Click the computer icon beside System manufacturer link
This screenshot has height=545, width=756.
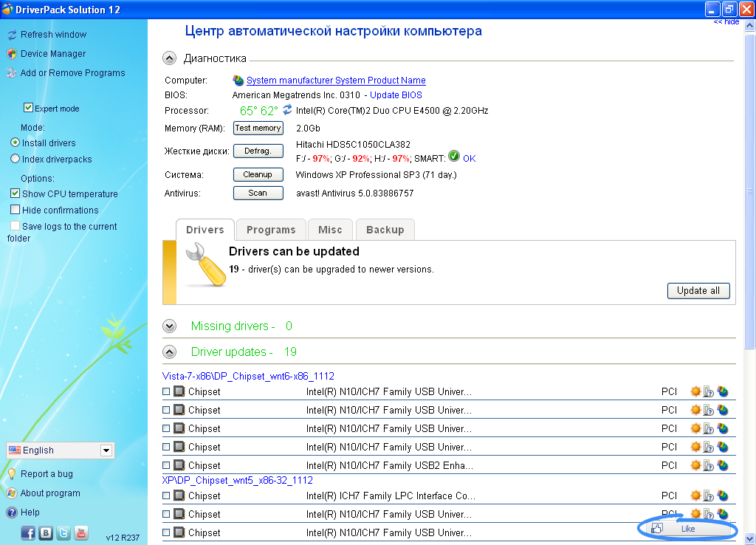(238, 80)
